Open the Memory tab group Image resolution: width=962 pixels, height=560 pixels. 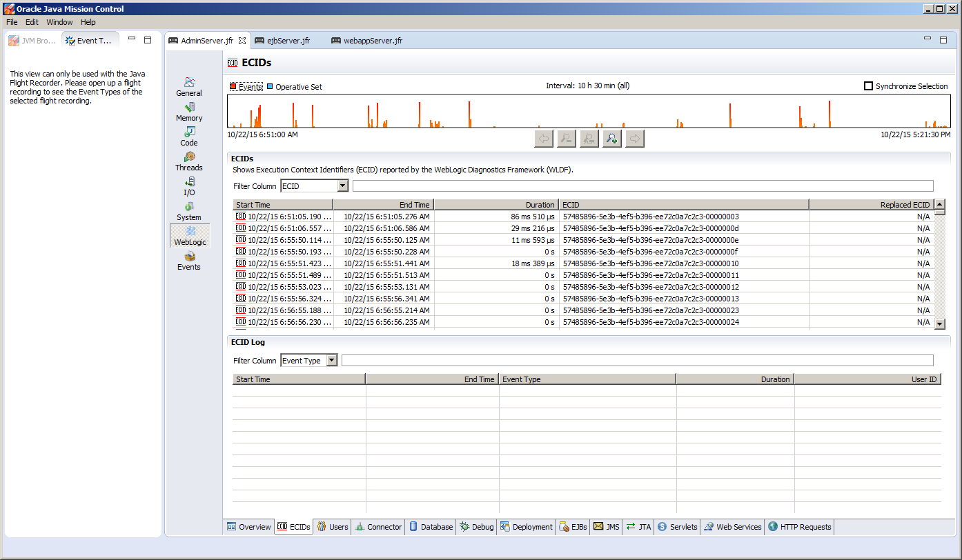click(x=189, y=112)
